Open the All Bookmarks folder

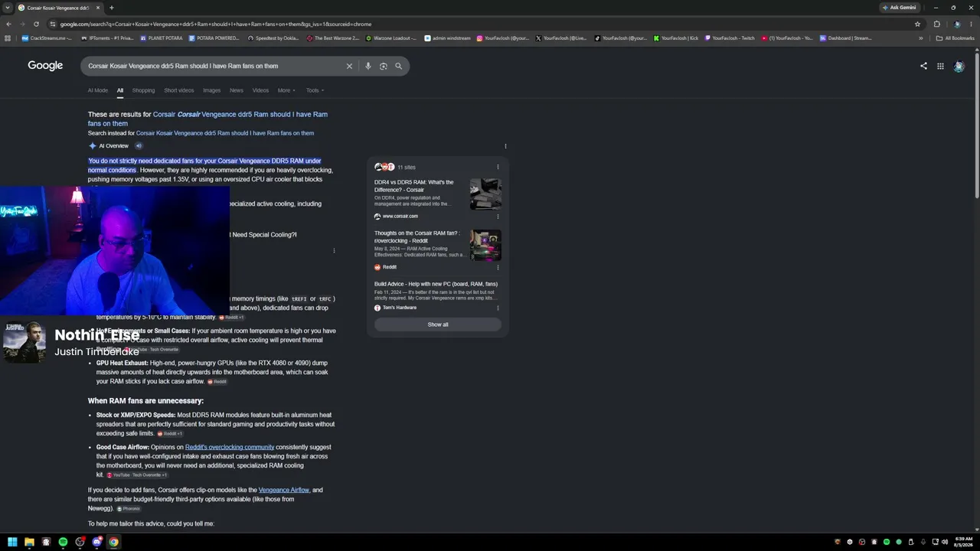pyautogui.click(x=955, y=37)
